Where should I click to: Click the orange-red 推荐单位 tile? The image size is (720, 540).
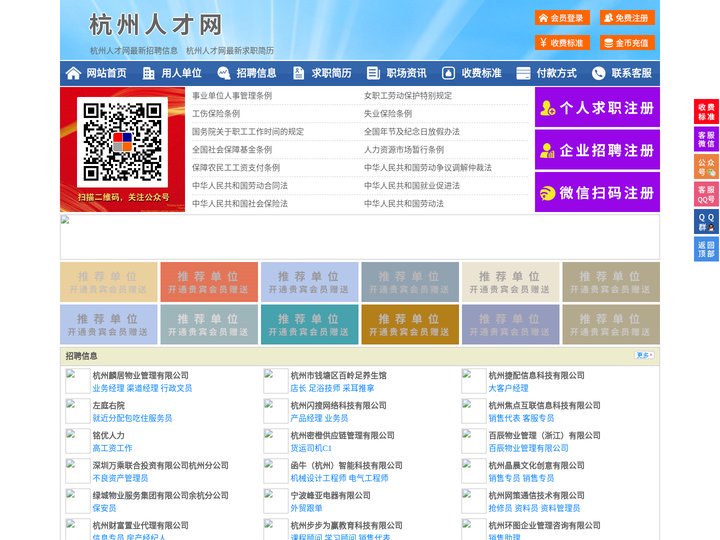click(x=209, y=282)
